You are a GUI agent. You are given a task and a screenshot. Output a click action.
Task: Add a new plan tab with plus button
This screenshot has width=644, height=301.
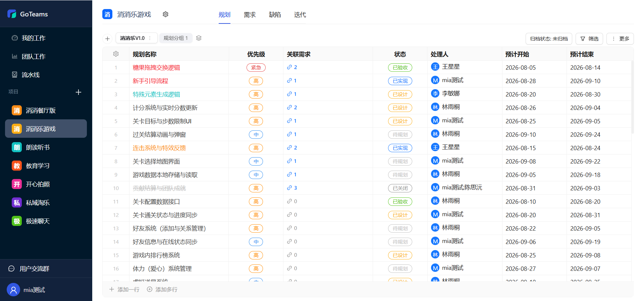pos(107,38)
